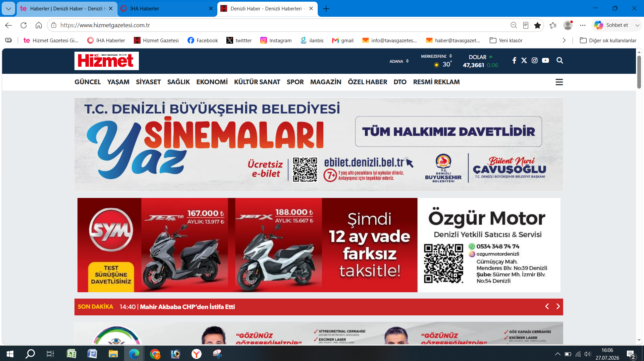Open the tab actions menu chevron

8,8
